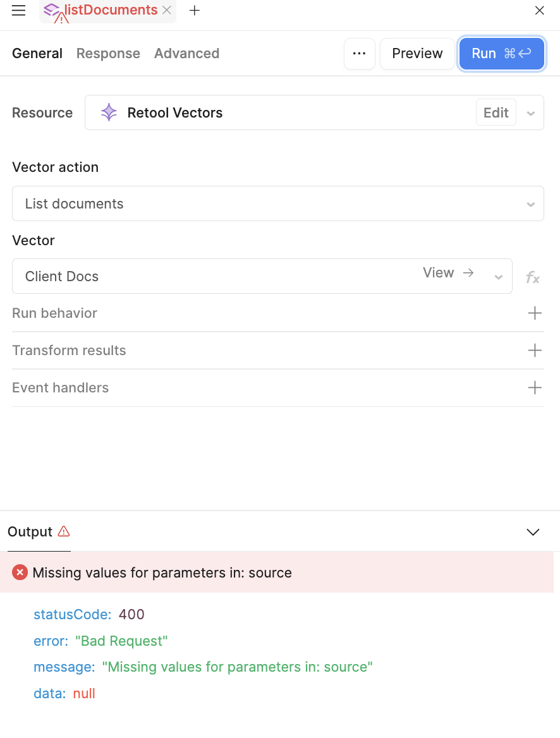Click the Retool Vectors resource icon
The width and height of the screenshot is (560, 738).
pos(109,112)
